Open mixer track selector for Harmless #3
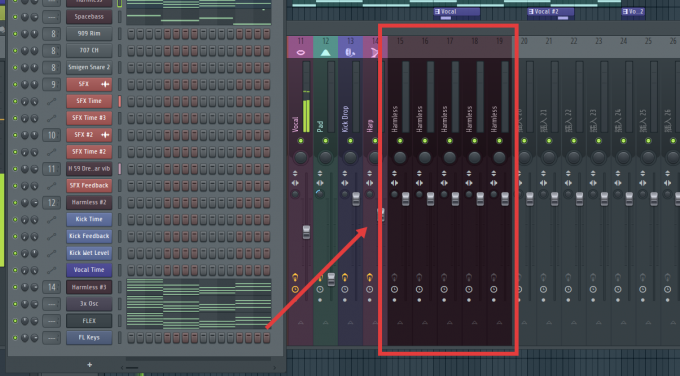680x376 pixels. [x=51, y=287]
